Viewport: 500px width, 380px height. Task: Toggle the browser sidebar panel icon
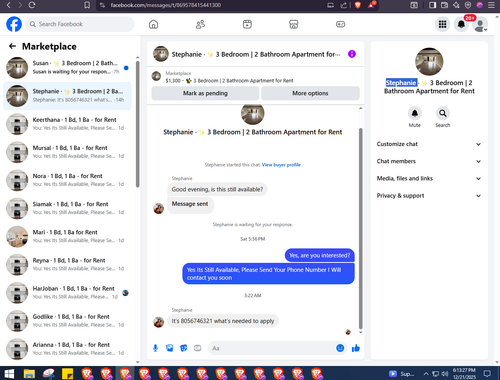432,5
